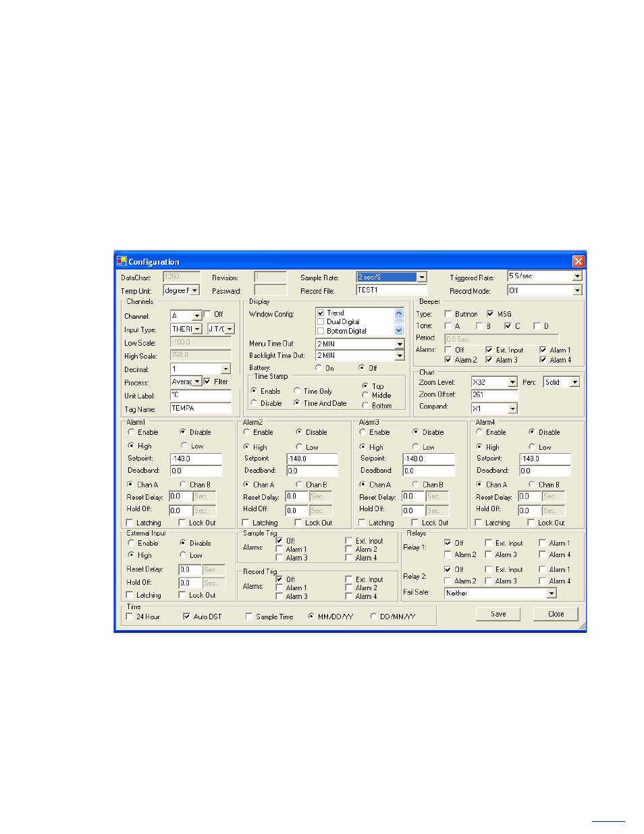Click the Record File input field

(392, 290)
